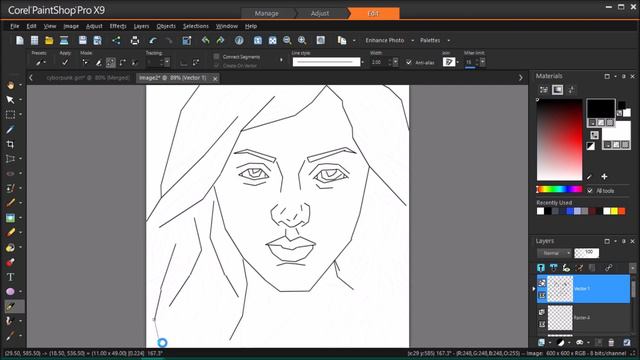Open the Selection tool flyout arrow

(x=20, y=115)
